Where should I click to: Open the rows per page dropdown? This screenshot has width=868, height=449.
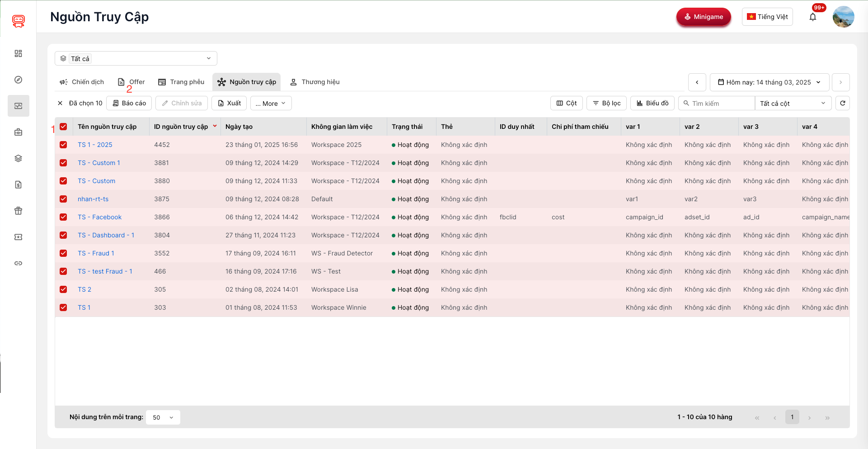[163, 417]
